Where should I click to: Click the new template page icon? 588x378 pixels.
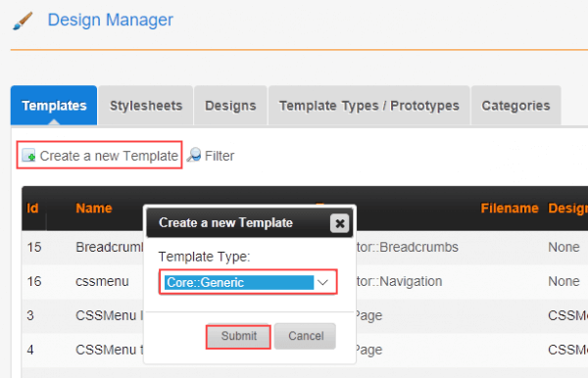click(28, 155)
